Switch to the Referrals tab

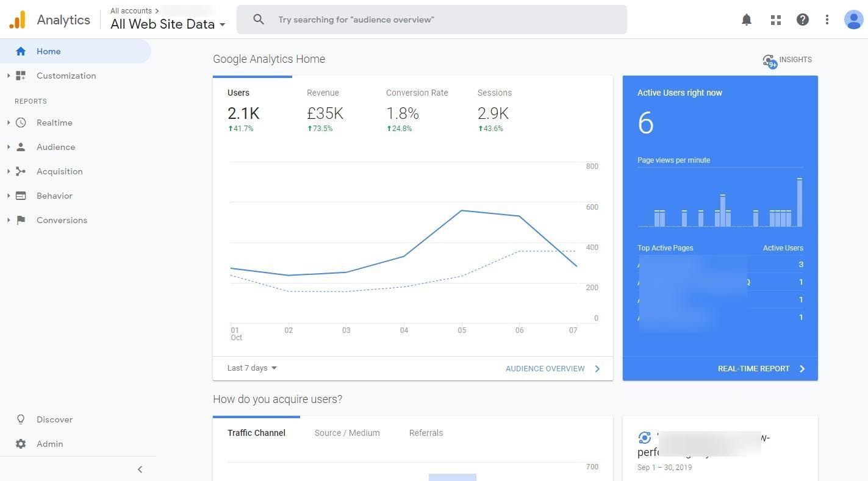[x=426, y=433]
